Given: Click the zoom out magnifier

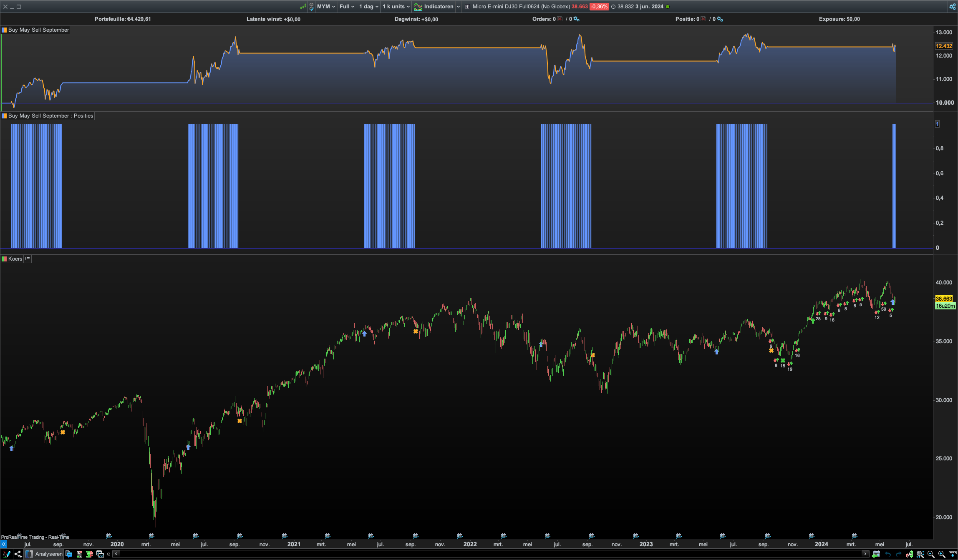Looking at the screenshot, I should pos(931,554).
